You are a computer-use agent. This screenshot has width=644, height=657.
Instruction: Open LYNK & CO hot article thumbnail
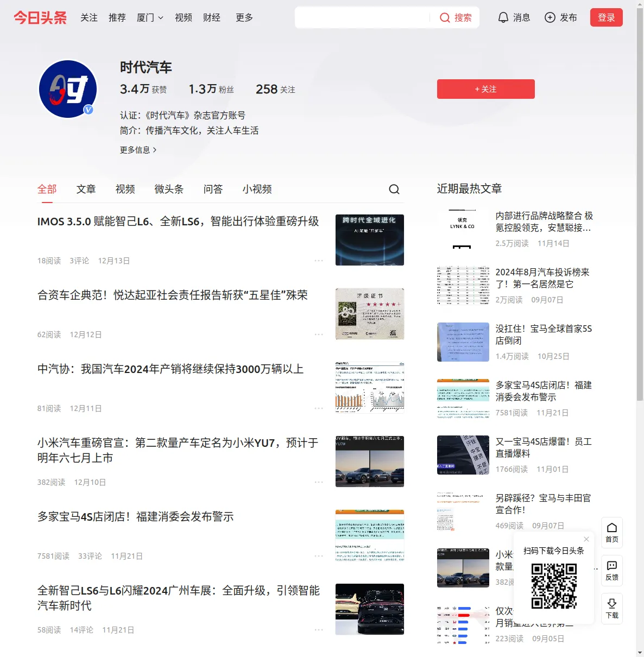tap(463, 229)
